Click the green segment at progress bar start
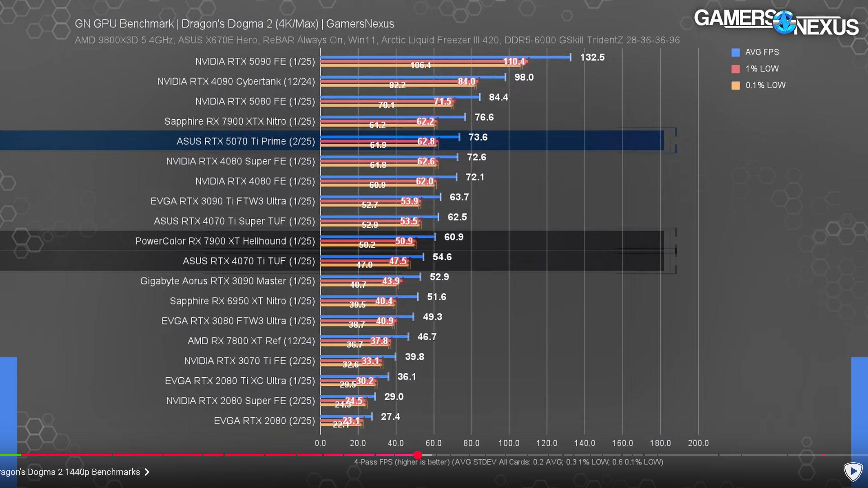The width and height of the screenshot is (868, 488). (10, 455)
